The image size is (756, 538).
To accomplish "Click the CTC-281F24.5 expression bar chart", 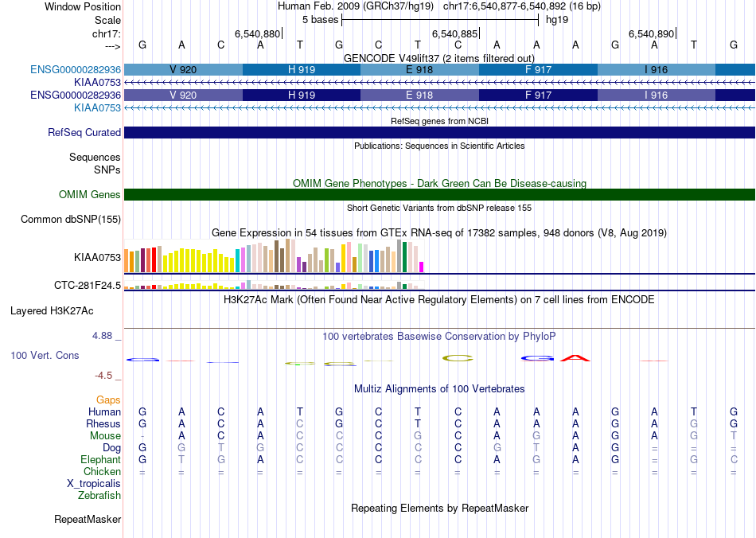I will pyautogui.click(x=274, y=285).
